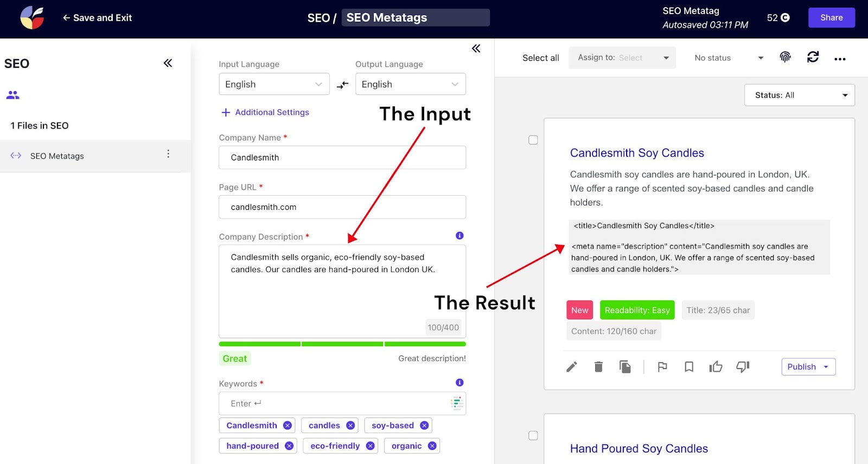868x464 pixels.
Task: Click the Readability: Easy badge
Action: [x=637, y=310]
